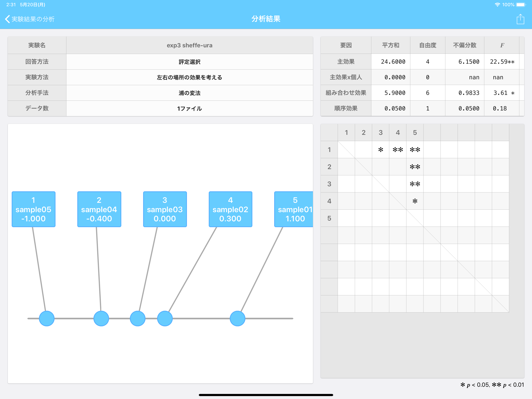Select the sample01 box labeled 5

(294, 209)
